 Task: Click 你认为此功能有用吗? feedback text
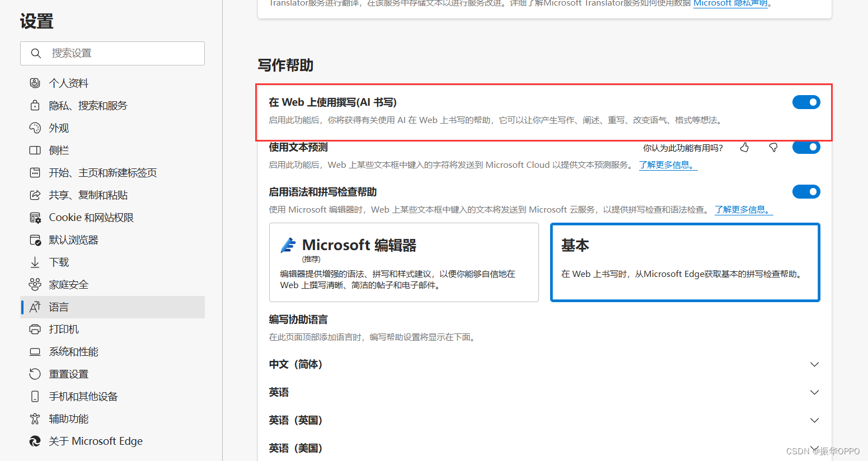pyautogui.click(x=683, y=148)
